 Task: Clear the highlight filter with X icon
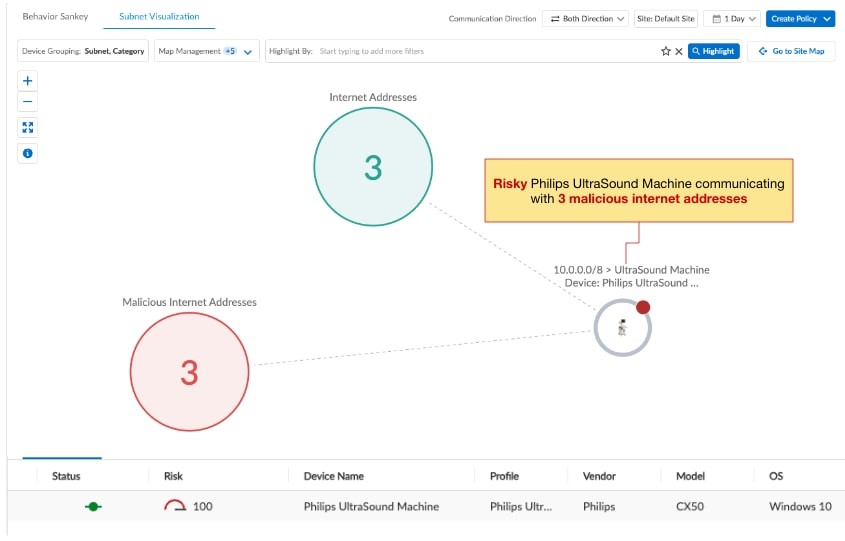(679, 51)
